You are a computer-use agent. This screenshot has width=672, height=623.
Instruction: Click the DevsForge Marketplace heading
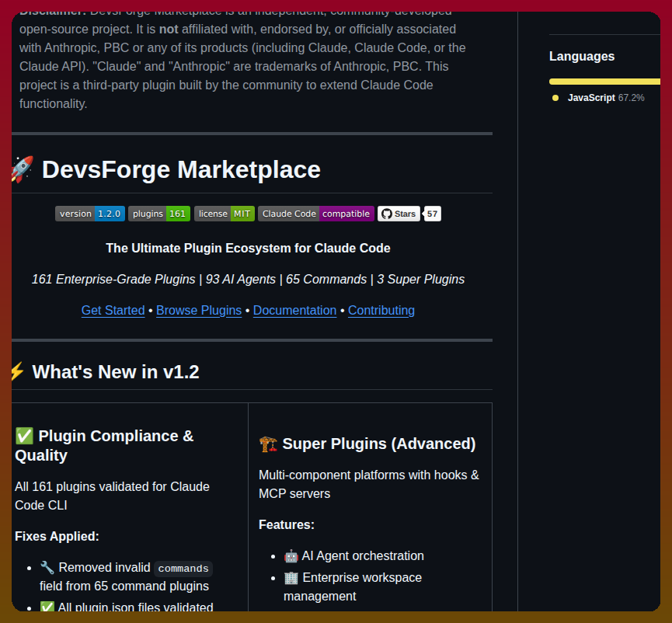tap(181, 169)
